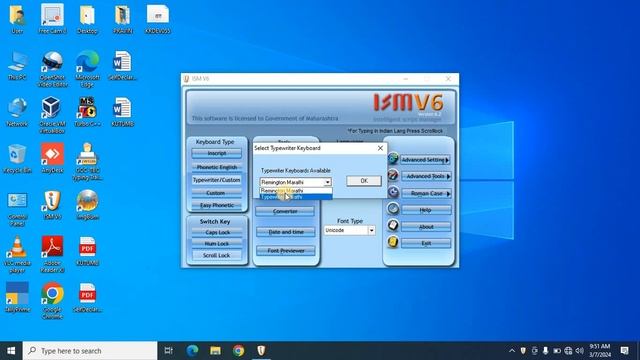This screenshot has width=640, height=360.
Task: Open Edge from the taskbar
Action: click(192, 351)
